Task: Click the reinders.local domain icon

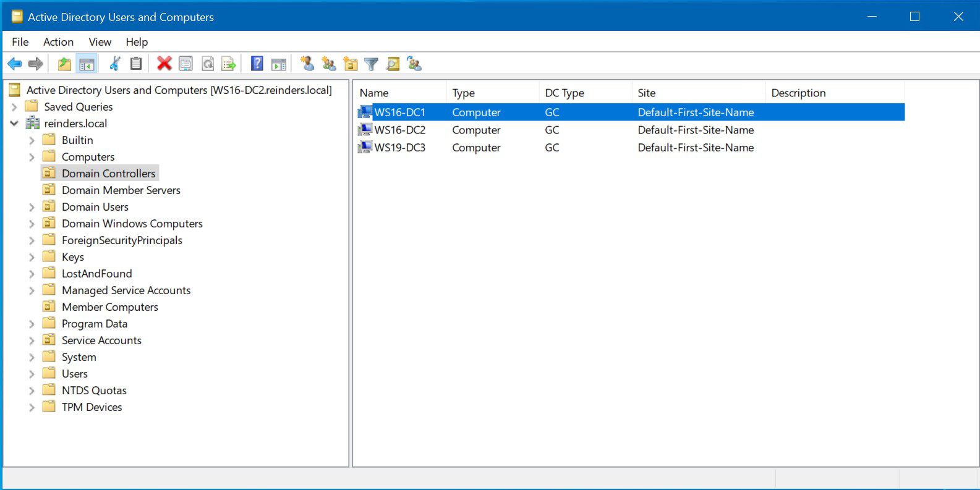Action: point(32,124)
